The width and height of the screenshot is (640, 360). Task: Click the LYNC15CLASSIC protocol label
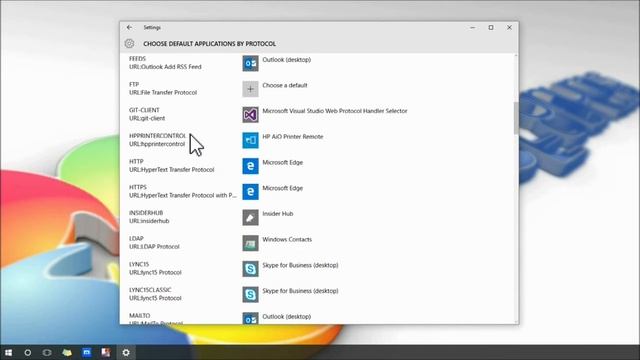pyautogui.click(x=150, y=290)
